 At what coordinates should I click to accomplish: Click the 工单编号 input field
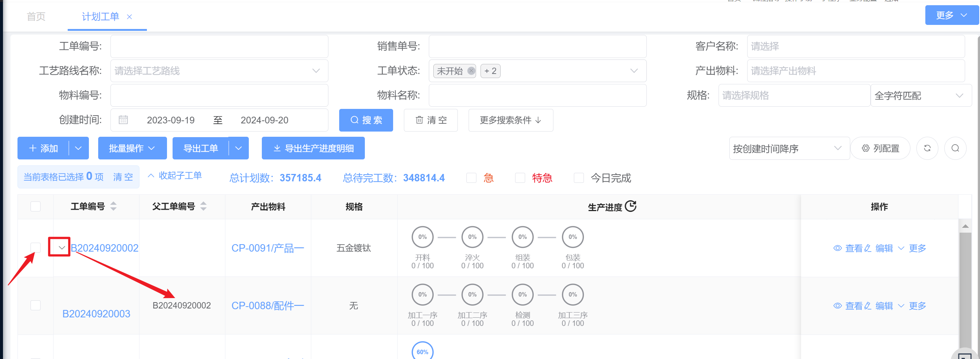pyautogui.click(x=219, y=46)
